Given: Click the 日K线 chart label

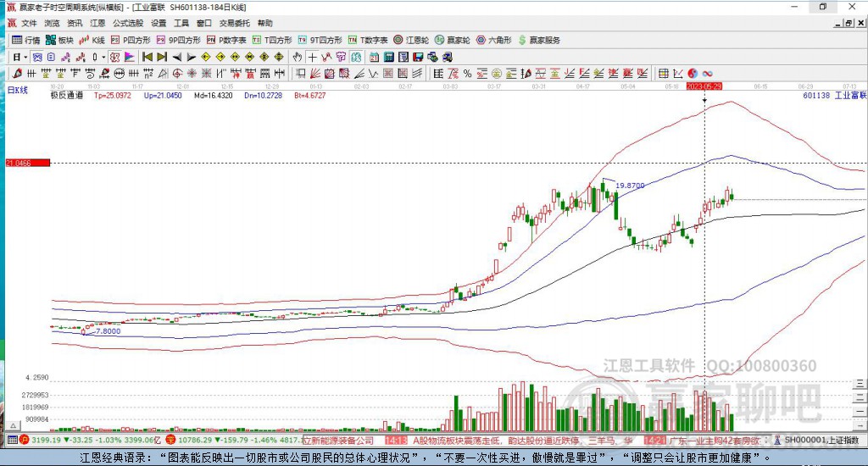Looking at the screenshot, I should click(17, 90).
